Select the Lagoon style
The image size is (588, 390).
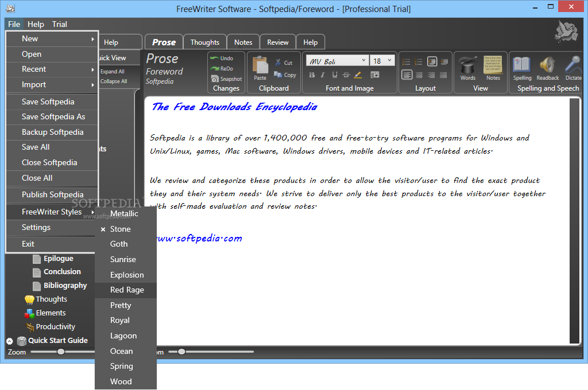(x=126, y=336)
